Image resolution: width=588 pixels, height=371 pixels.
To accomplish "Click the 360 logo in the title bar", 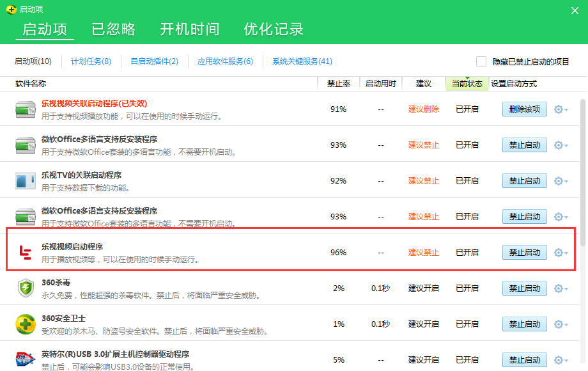I will pyautogui.click(x=11, y=9).
